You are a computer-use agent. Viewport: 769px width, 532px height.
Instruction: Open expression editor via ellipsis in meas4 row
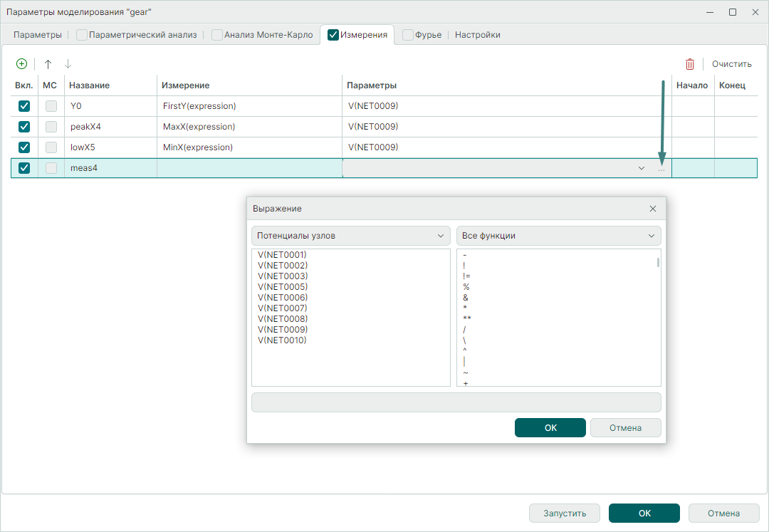(x=661, y=169)
